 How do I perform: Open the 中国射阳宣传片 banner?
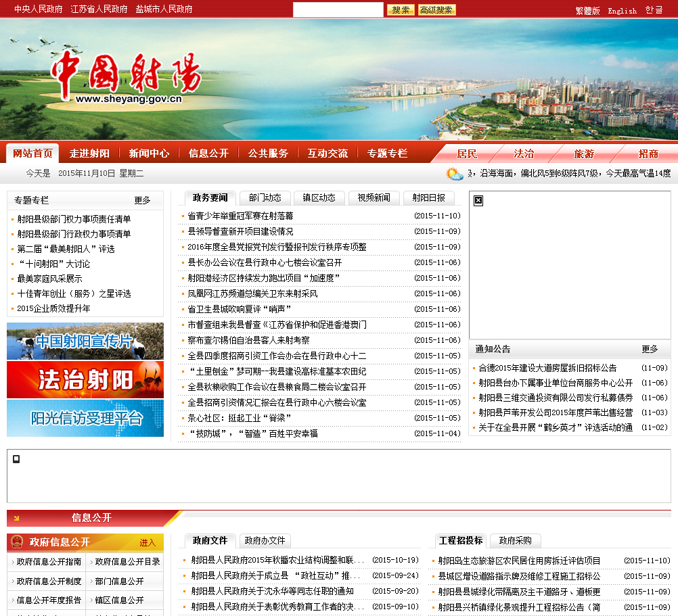tap(85, 341)
